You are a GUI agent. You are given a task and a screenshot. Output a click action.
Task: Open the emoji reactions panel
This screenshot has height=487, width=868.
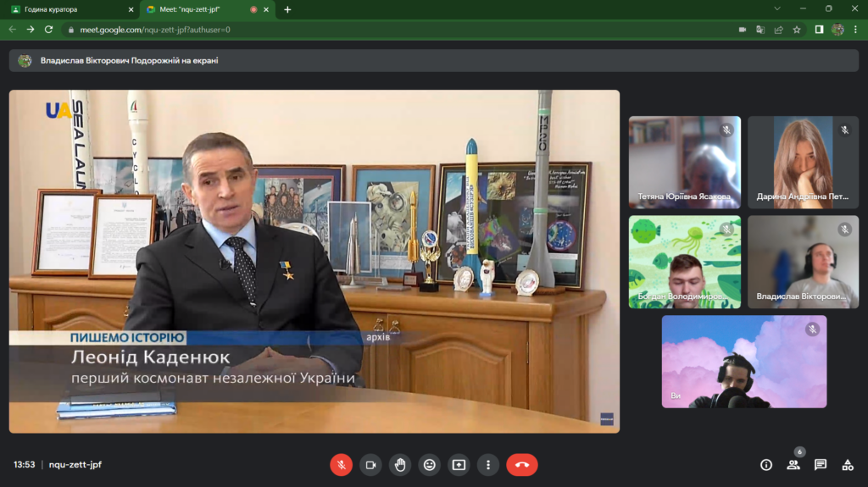[x=430, y=465]
